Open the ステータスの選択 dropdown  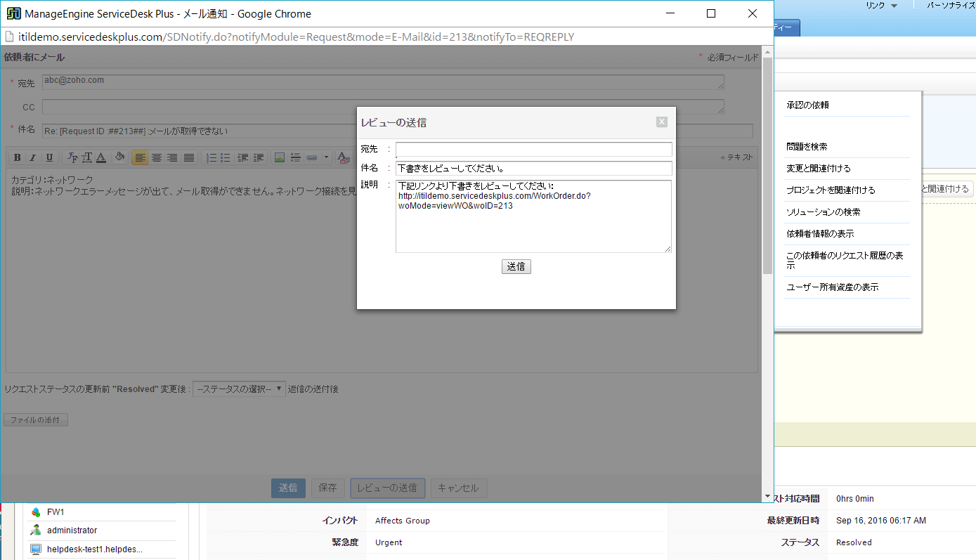click(239, 389)
